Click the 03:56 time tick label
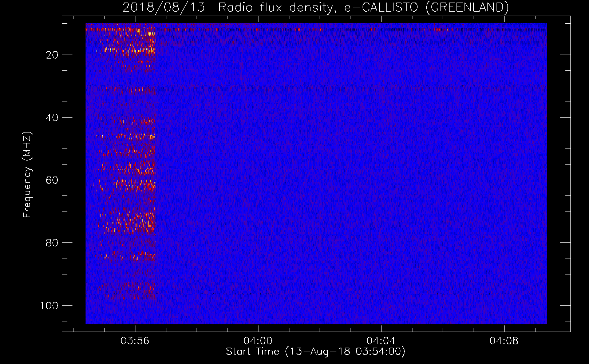 pos(135,341)
